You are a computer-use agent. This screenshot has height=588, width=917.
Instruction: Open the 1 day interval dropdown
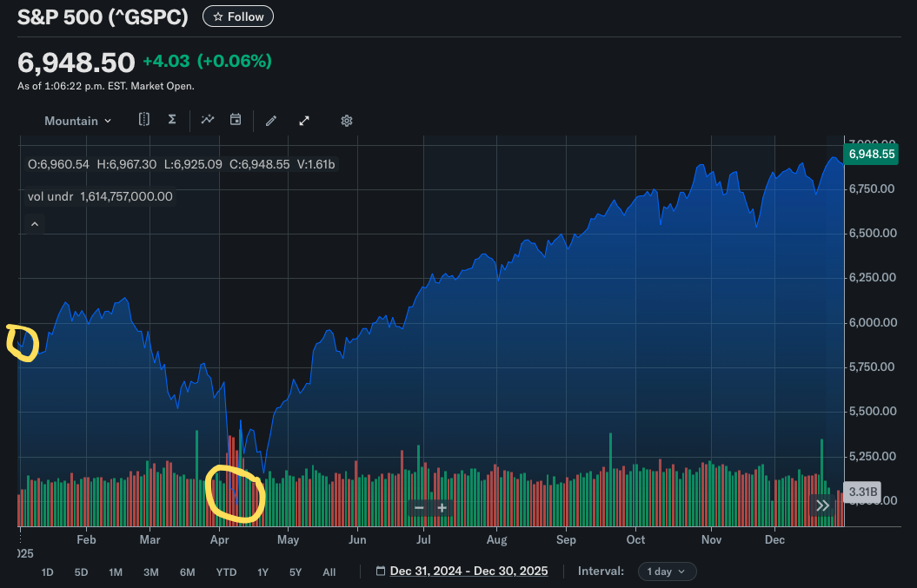coord(667,571)
